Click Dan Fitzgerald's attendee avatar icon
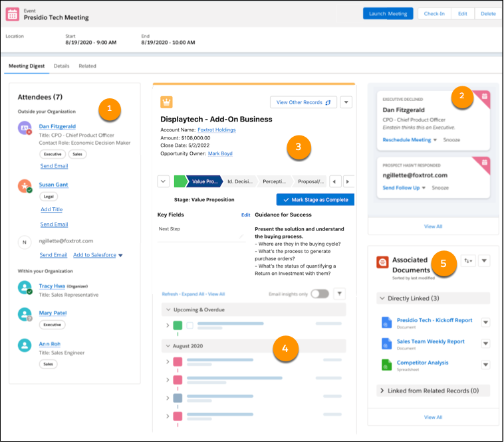Screen dimensions: 504x443 (25, 128)
